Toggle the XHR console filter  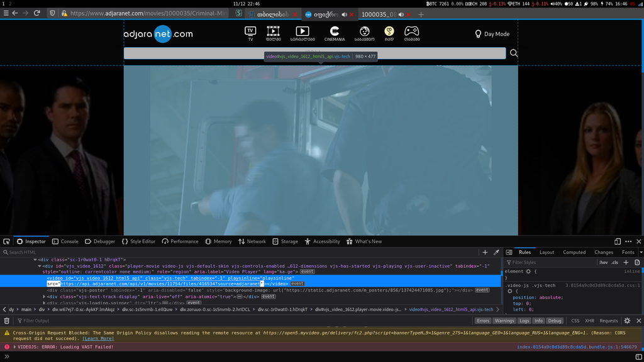[x=589, y=321]
